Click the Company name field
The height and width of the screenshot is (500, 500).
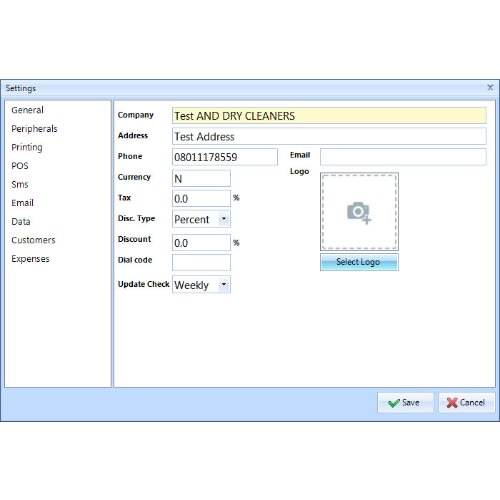click(329, 116)
